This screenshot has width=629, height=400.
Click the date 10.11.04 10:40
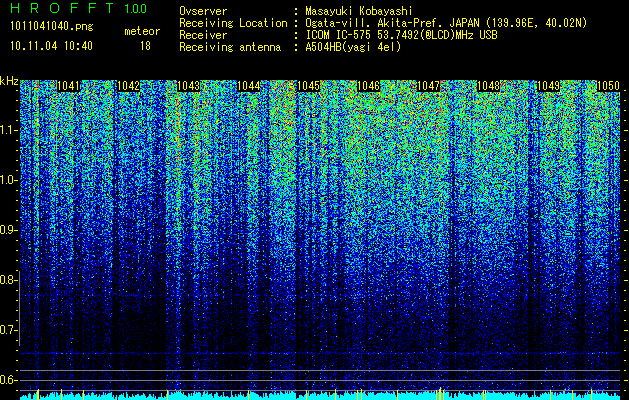point(51,46)
